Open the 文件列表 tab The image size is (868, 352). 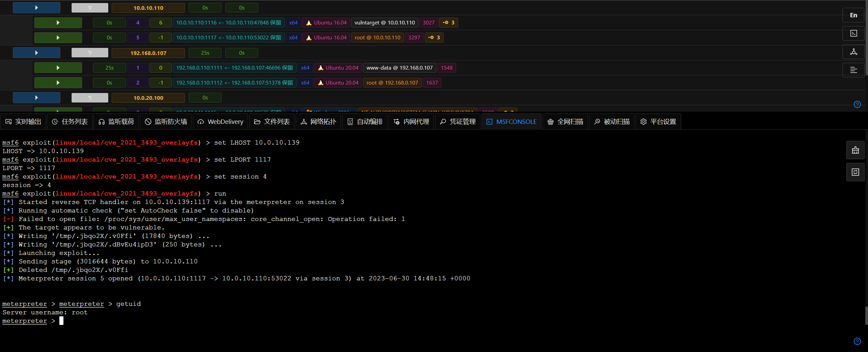tap(272, 122)
